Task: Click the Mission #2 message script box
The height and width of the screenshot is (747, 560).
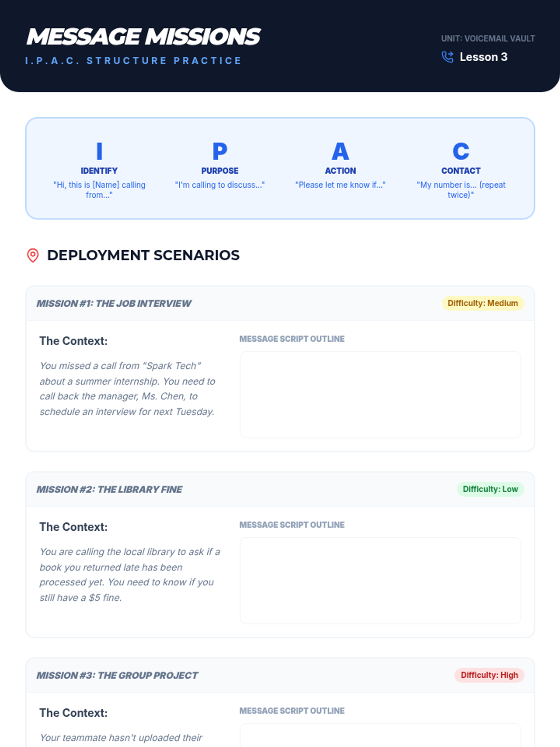Action: pyautogui.click(x=380, y=580)
